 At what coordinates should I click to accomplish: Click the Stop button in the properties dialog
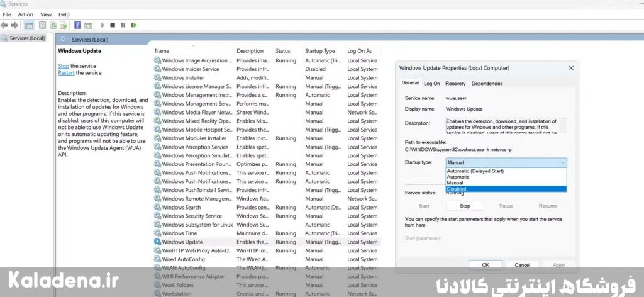pos(465,206)
